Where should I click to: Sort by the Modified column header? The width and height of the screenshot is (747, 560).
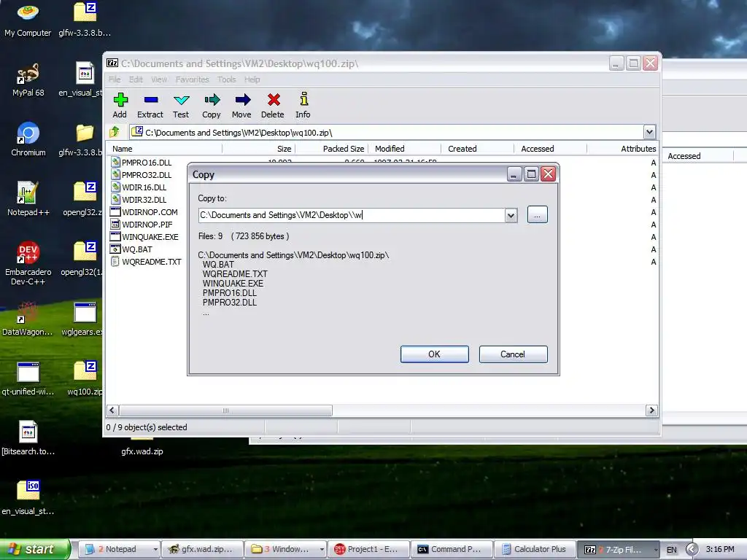[404, 149]
